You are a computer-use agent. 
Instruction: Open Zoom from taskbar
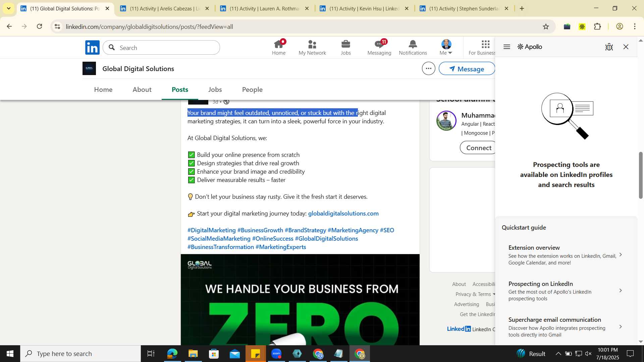pyautogui.click(x=276, y=354)
